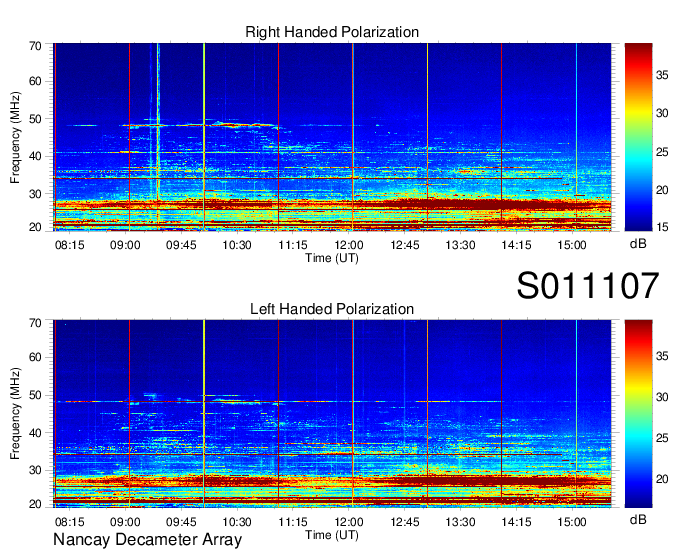Click the 20 frequency label on top plot
This screenshot has width=680, height=552.
click(36, 227)
